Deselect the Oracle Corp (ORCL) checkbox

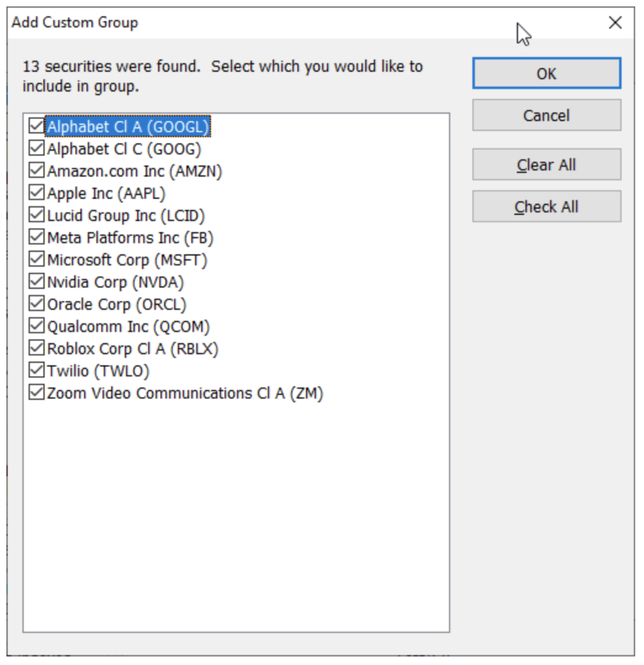click(36, 304)
